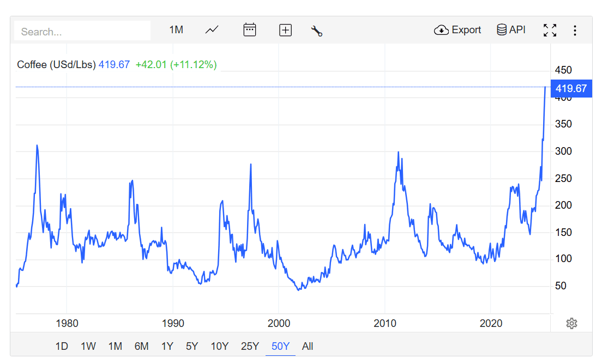Image resolution: width=602 pixels, height=364 pixels.
Task: Open the calendar date range picker
Action: pos(250,30)
